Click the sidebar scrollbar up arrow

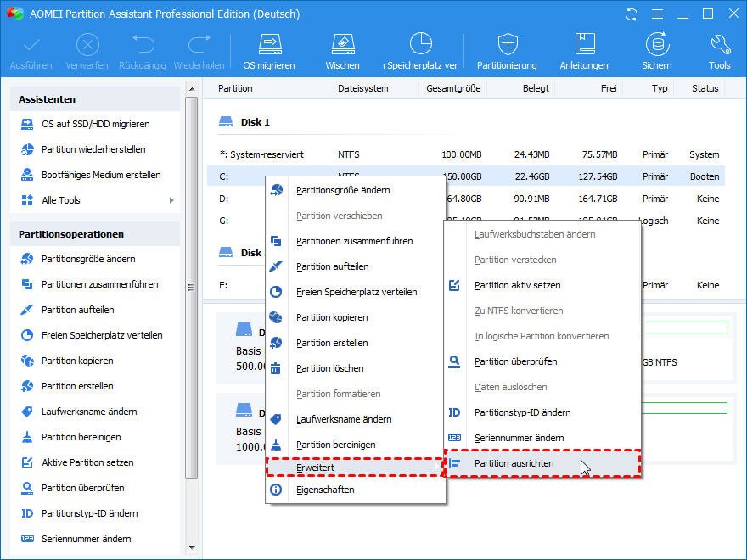pyautogui.click(x=192, y=89)
